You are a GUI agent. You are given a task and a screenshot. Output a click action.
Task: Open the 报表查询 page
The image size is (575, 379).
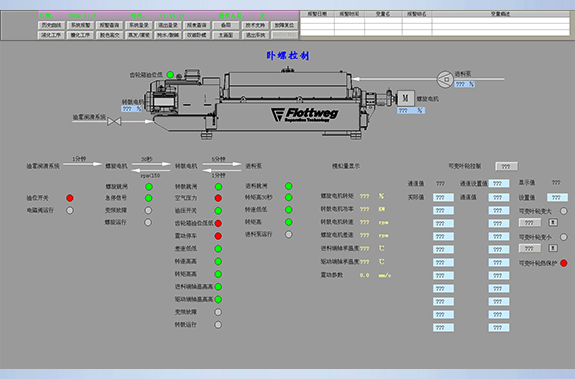[197, 25]
